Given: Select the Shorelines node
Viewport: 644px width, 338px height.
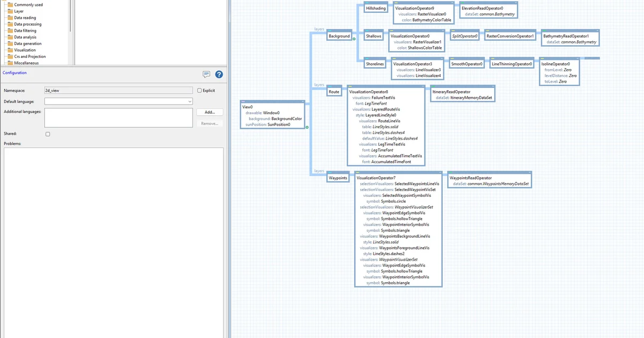Looking at the screenshot, I should (x=375, y=64).
